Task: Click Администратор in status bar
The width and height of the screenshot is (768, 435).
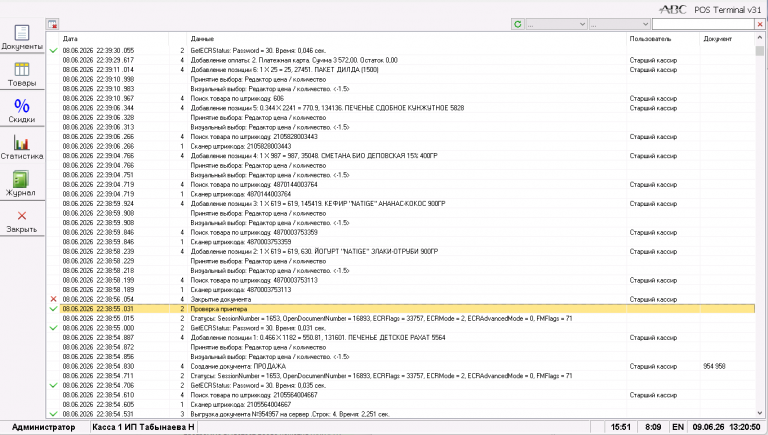Action: 44,427
